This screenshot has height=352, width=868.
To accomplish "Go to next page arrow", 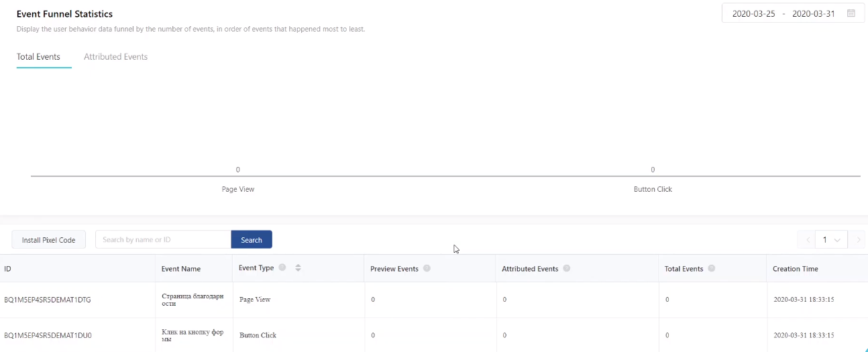I will tap(858, 240).
